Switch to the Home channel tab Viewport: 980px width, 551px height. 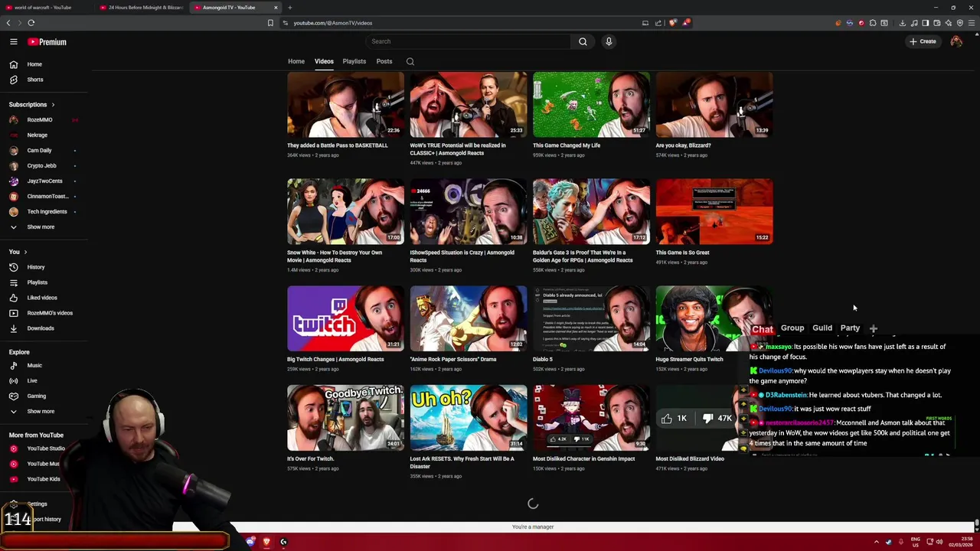tap(296, 61)
